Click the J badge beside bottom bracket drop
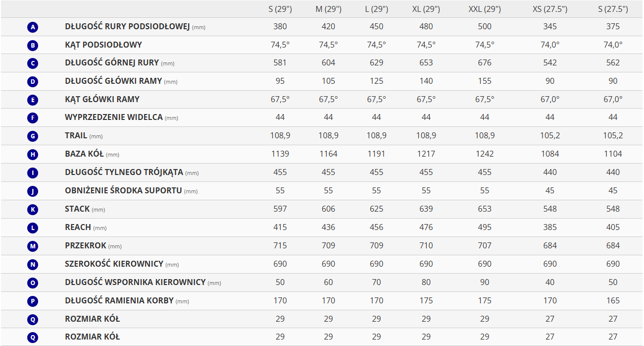 33,191
